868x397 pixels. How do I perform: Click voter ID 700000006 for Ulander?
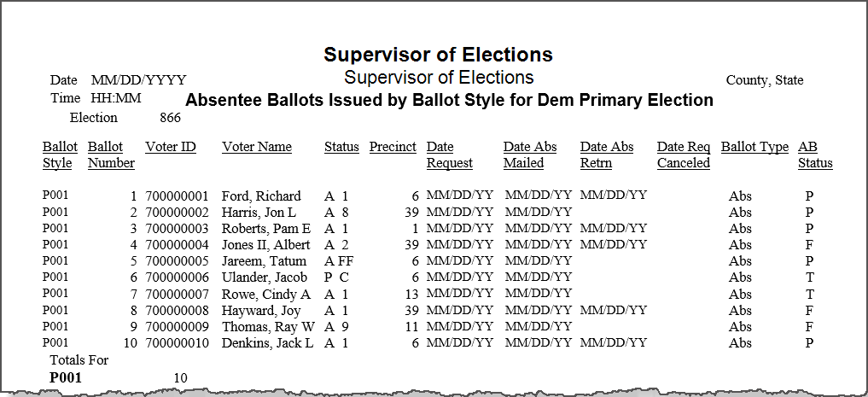(x=178, y=277)
